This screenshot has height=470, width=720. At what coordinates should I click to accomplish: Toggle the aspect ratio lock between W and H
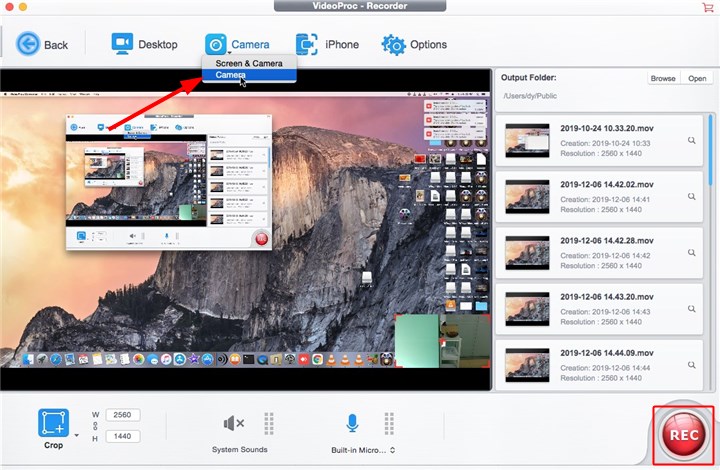coord(96,426)
